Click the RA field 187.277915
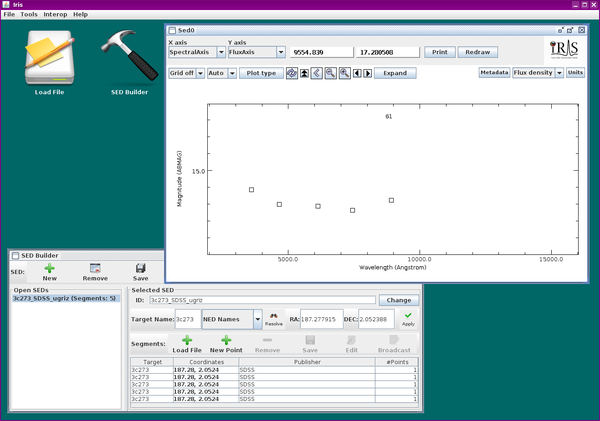This screenshot has width=600, height=421. coord(321,319)
